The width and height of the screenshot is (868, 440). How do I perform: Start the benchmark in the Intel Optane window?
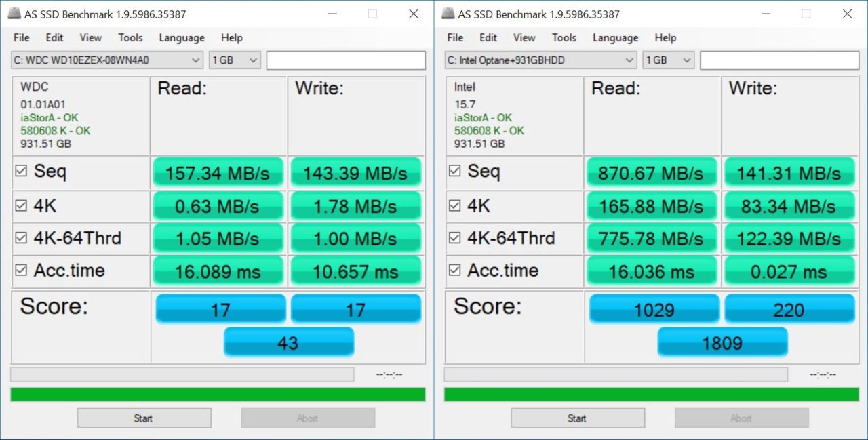tap(577, 418)
